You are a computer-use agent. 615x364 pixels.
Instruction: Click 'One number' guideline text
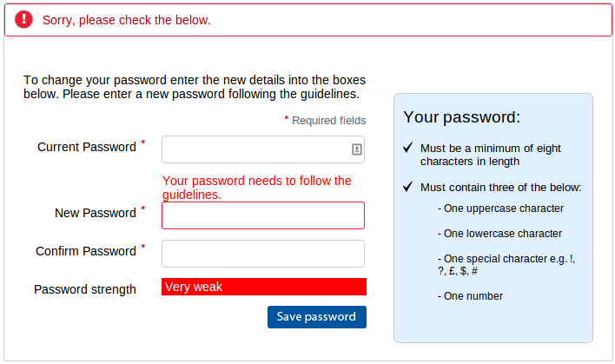470,296
